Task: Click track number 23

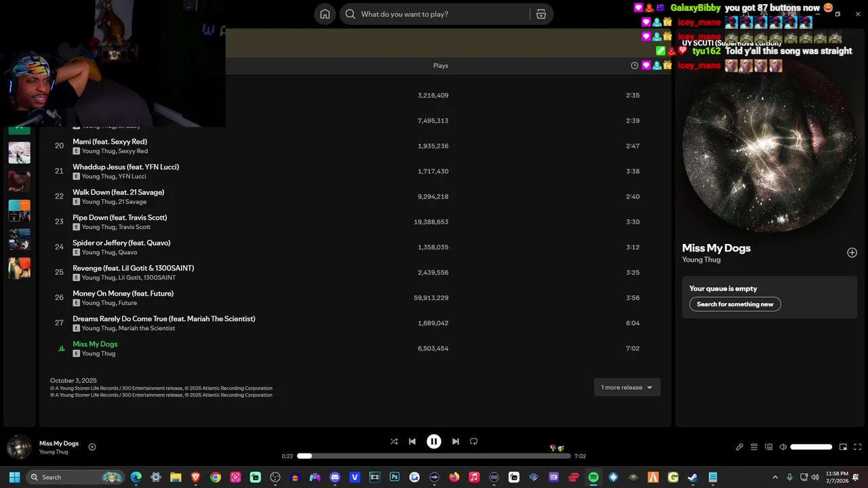Action: point(59,222)
